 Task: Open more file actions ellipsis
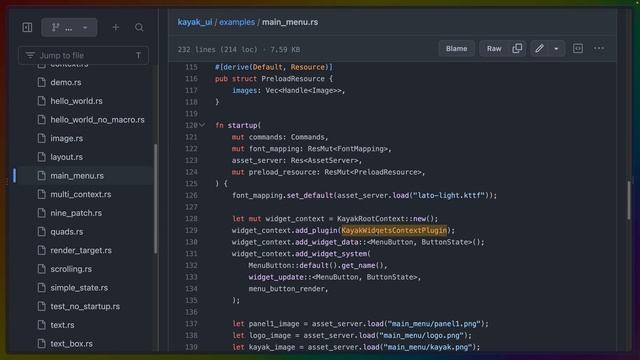pyautogui.click(x=599, y=49)
